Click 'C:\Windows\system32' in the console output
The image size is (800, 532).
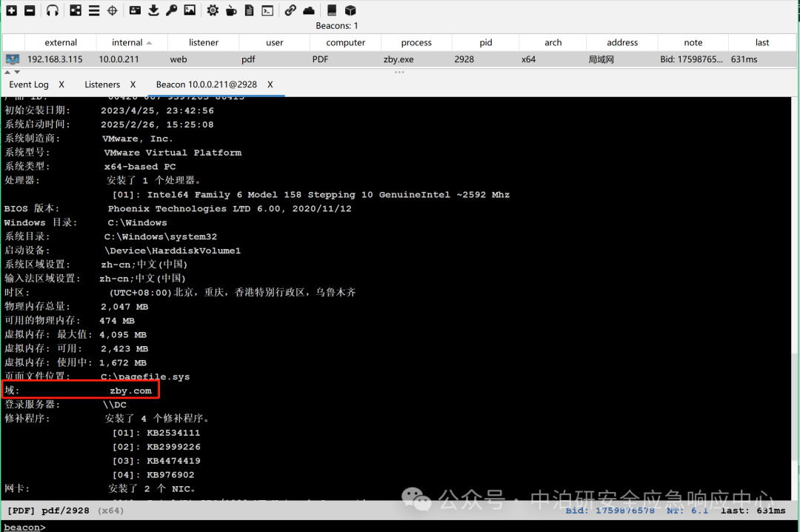point(161,237)
